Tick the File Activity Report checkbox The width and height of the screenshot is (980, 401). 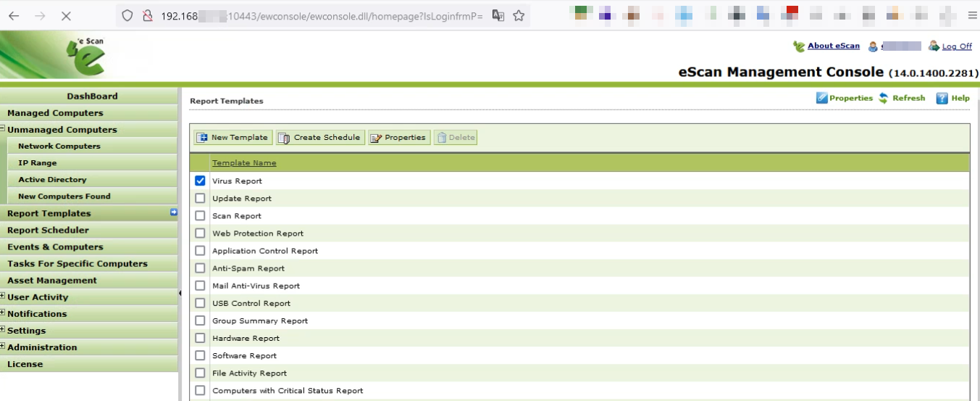pyautogui.click(x=200, y=373)
